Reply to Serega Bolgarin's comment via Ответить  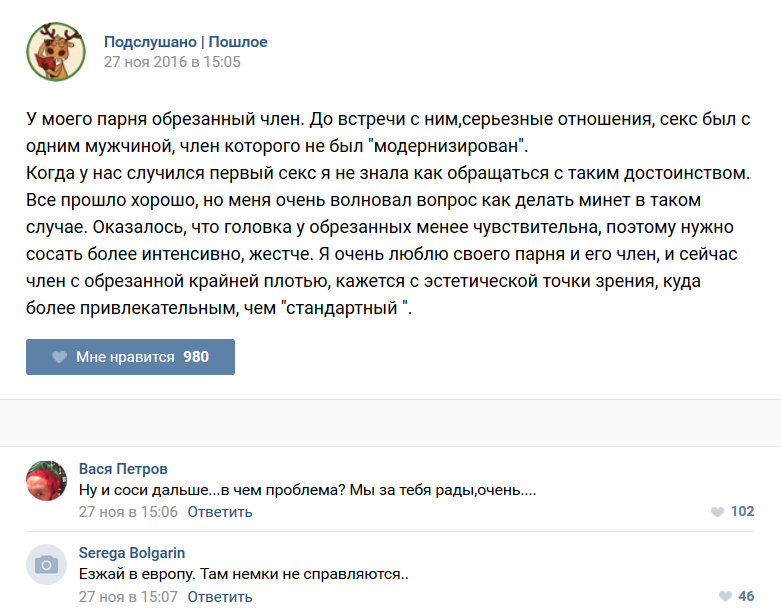click(219, 597)
